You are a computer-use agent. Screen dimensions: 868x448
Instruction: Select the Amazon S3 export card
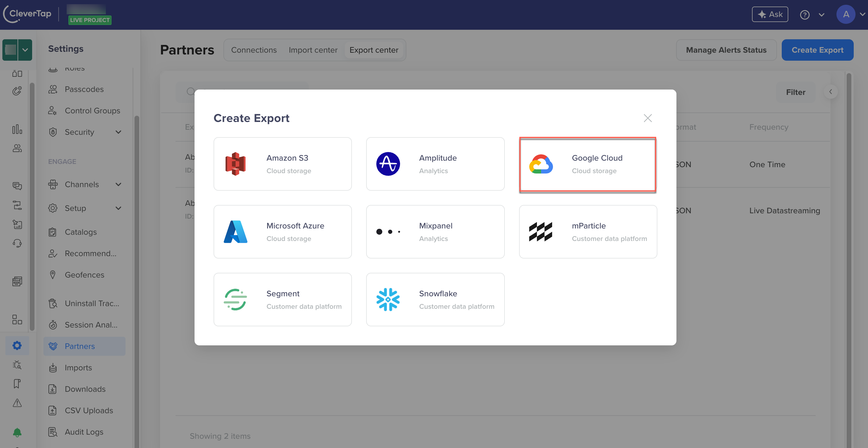click(x=282, y=164)
